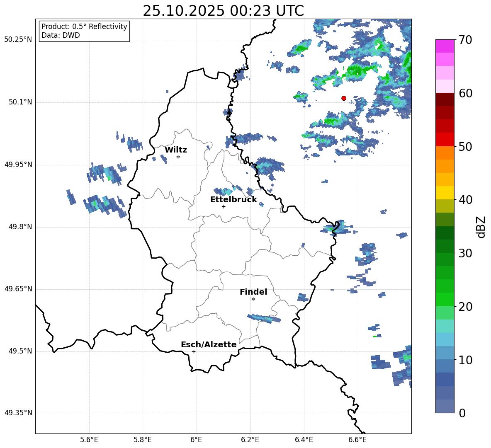The width and height of the screenshot is (491, 448).
Task: Click the 6.2°E longitude tick label
Action: pyautogui.click(x=250, y=440)
